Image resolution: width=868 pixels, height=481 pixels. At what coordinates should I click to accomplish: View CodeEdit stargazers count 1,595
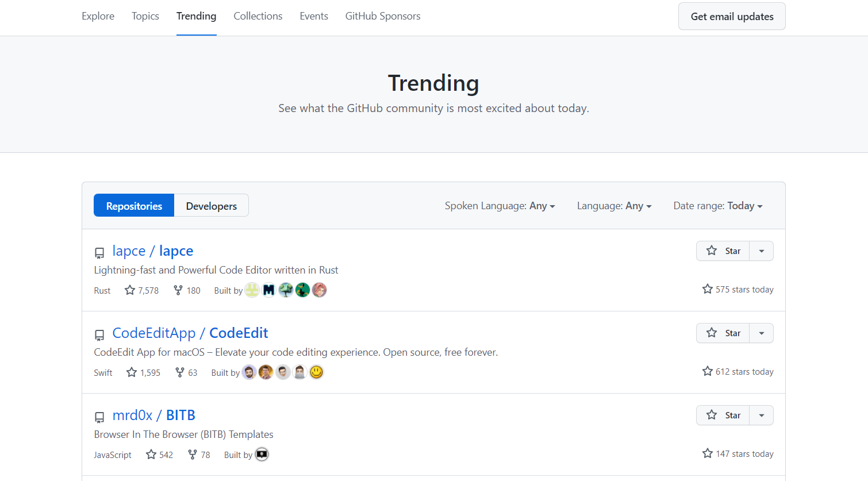(143, 372)
